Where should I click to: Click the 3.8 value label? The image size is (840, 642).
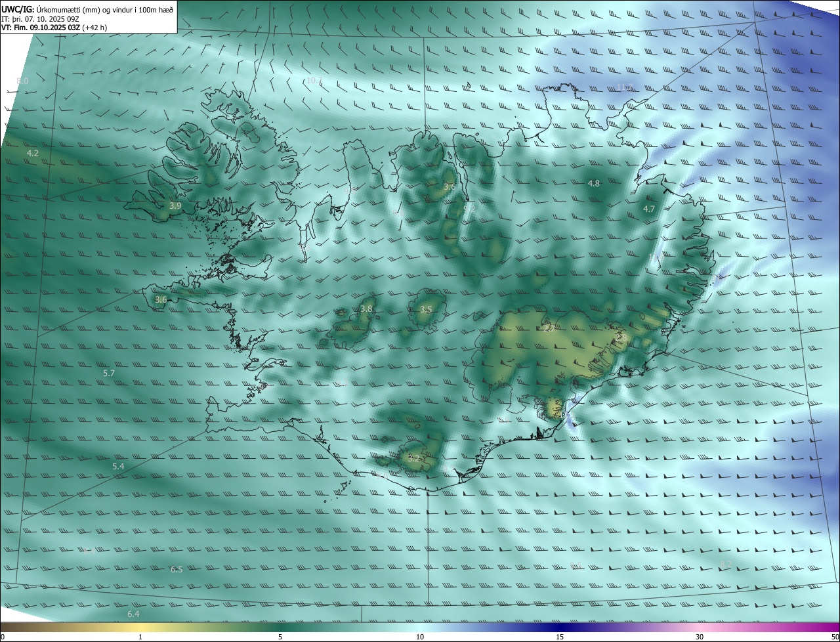coord(366,309)
